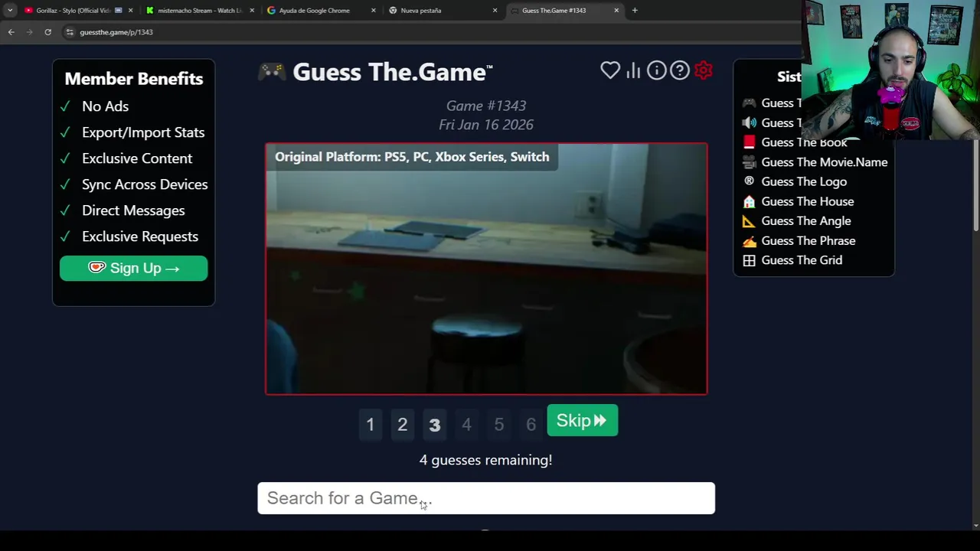Click the Export/Import Stats benefit text
Image resolution: width=980 pixels, height=551 pixels.
tap(143, 132)
